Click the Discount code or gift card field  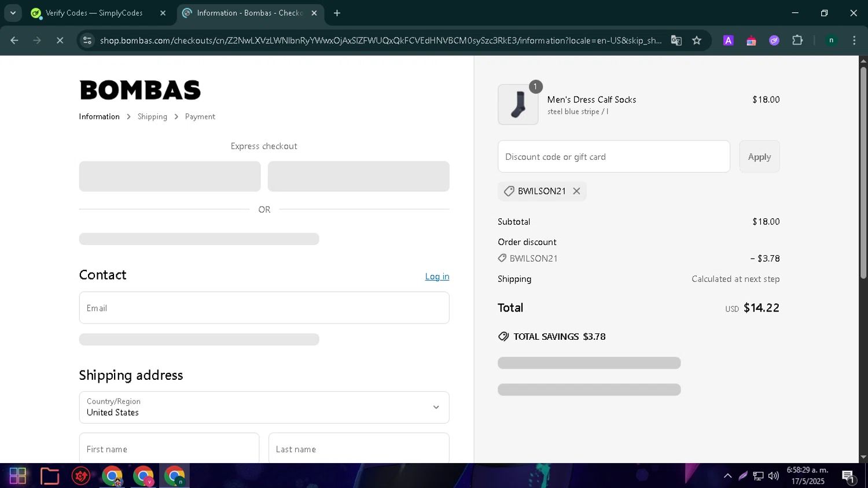click(x=613, y=157)
